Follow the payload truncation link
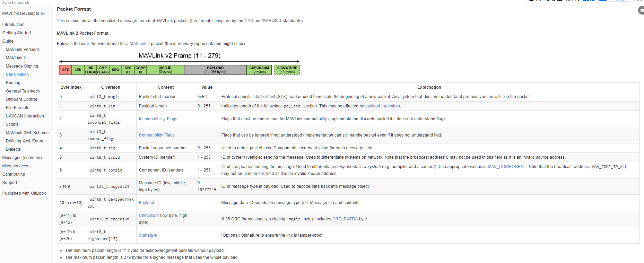This screenshot has height=263, width=644. pyautogui.click(x=383, y=106)
